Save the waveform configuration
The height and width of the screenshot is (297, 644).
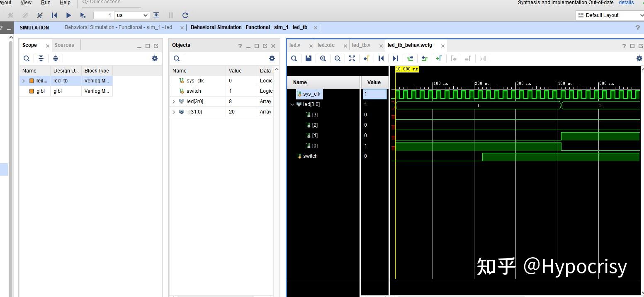(309, 58)
